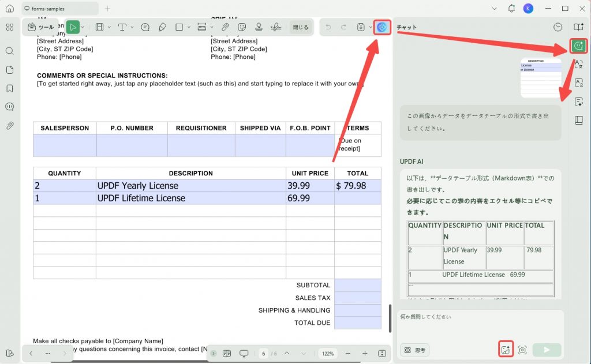Expand the shape tool dropdown arrow

point(189,27)
